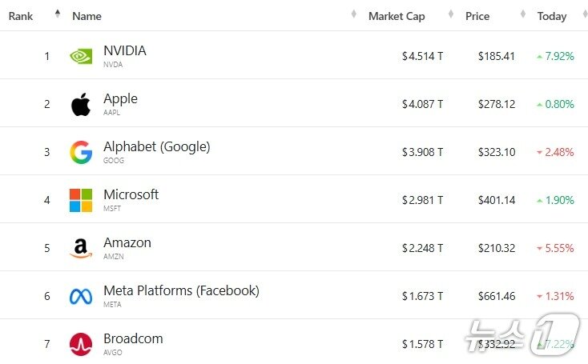The width and height of the screenshot is (588, 364).
Task: Select the Microsoft name link
Action: coord(131,195)
